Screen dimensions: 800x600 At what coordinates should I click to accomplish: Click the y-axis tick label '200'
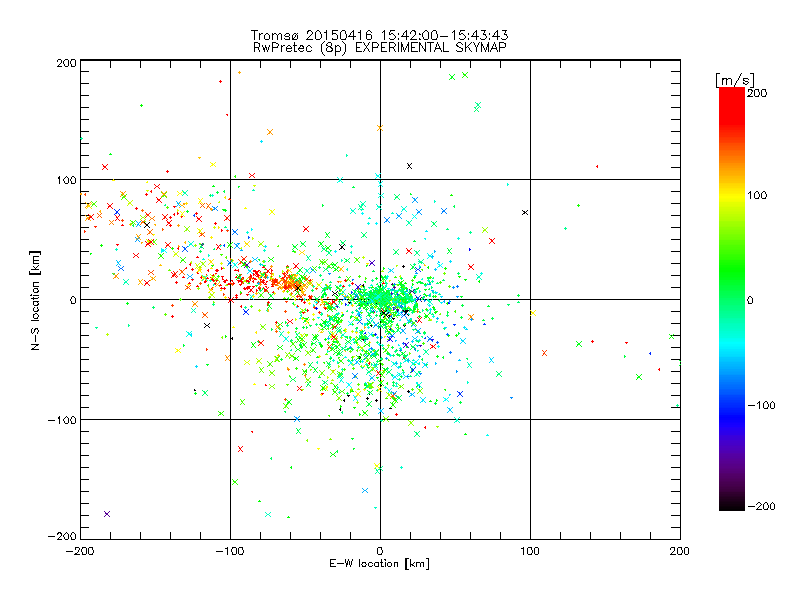(66, 63)
